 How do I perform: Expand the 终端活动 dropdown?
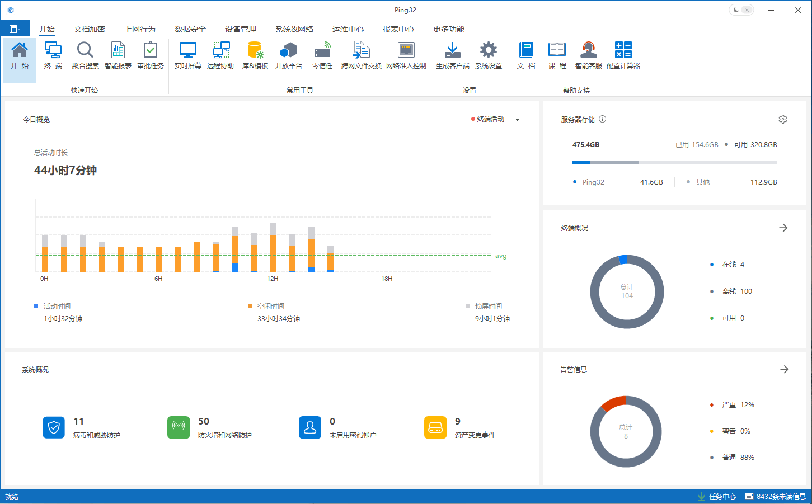[517, 119]
